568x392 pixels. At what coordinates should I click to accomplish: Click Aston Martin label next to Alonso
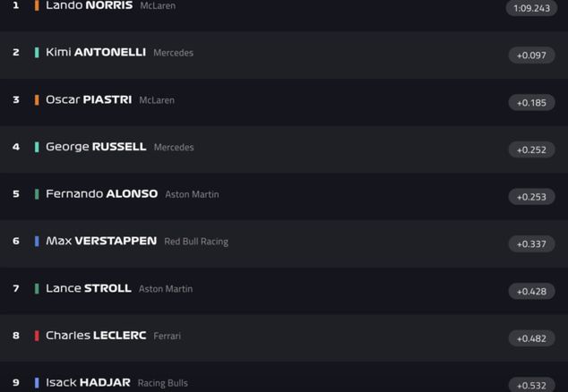point(192,194)
